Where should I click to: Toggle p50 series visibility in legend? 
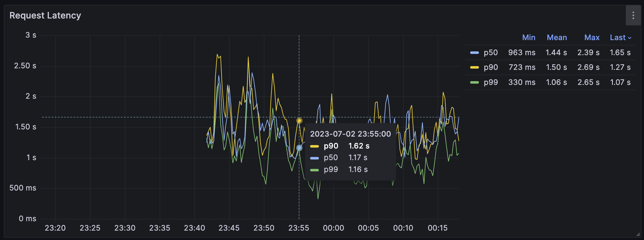pyautogui.click(x=491, y=53)
